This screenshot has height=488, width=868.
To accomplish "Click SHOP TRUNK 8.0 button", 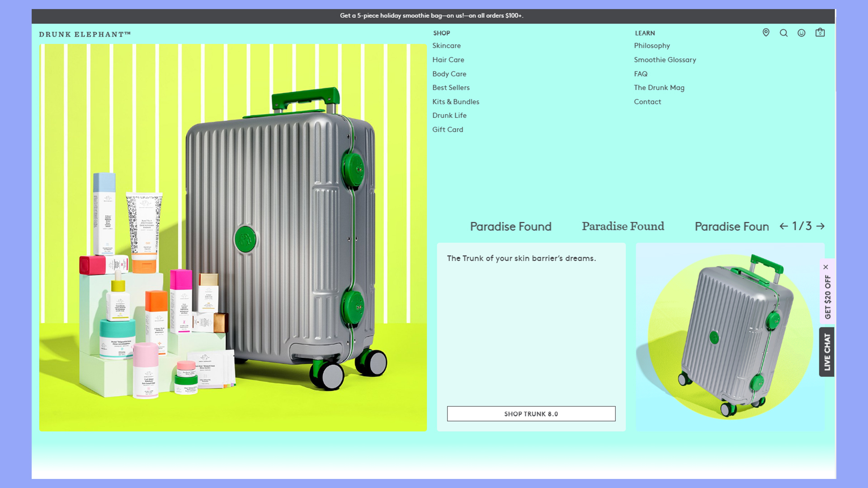I will (531, 413).
